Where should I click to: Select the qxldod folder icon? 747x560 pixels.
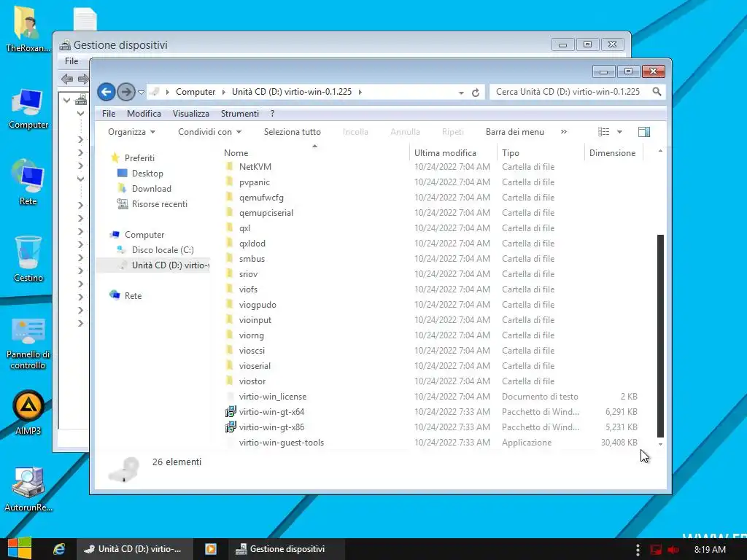pos(230,244)
